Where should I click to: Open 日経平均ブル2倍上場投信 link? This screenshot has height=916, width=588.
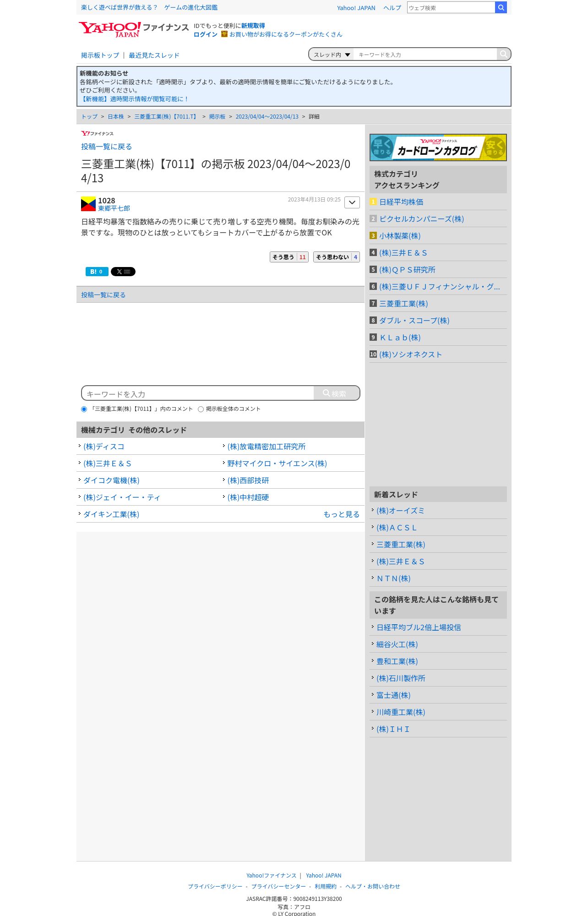[x=419, y=627]
